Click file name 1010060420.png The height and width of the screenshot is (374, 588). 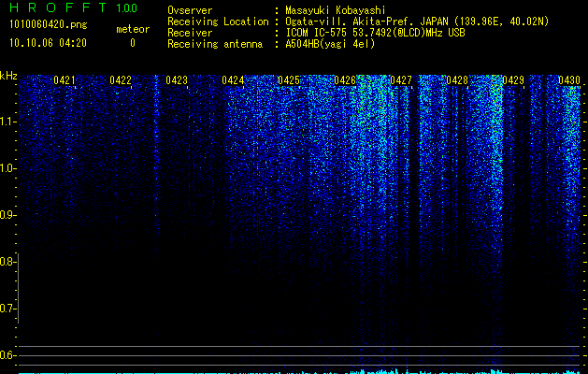pyautogui.click(x=49, y=25)
